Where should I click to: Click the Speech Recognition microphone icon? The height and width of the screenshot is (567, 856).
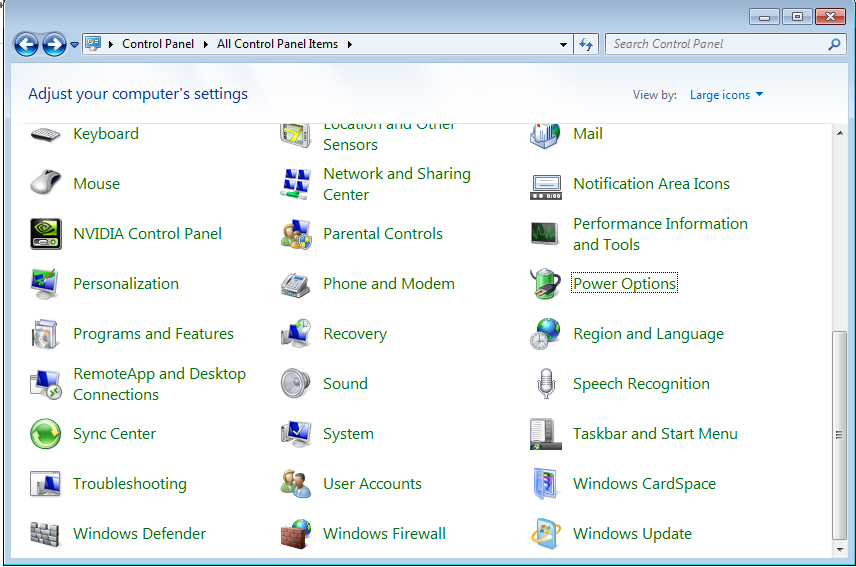(x=545, y=384)
